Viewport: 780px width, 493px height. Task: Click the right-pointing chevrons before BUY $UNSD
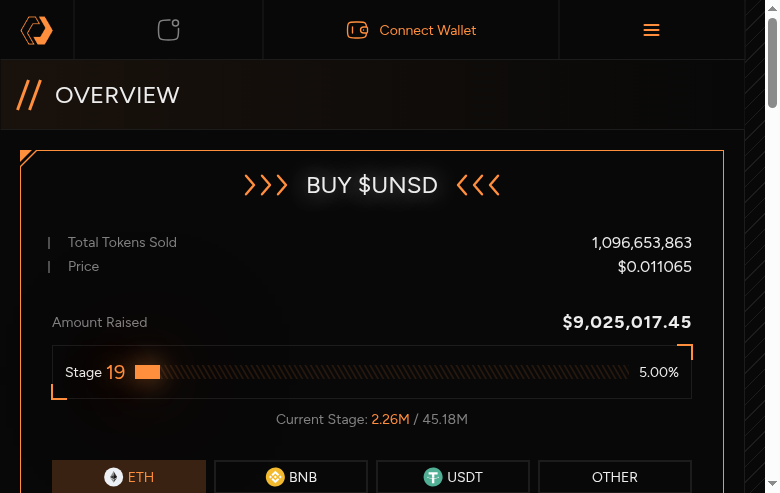tap(266, 185)
